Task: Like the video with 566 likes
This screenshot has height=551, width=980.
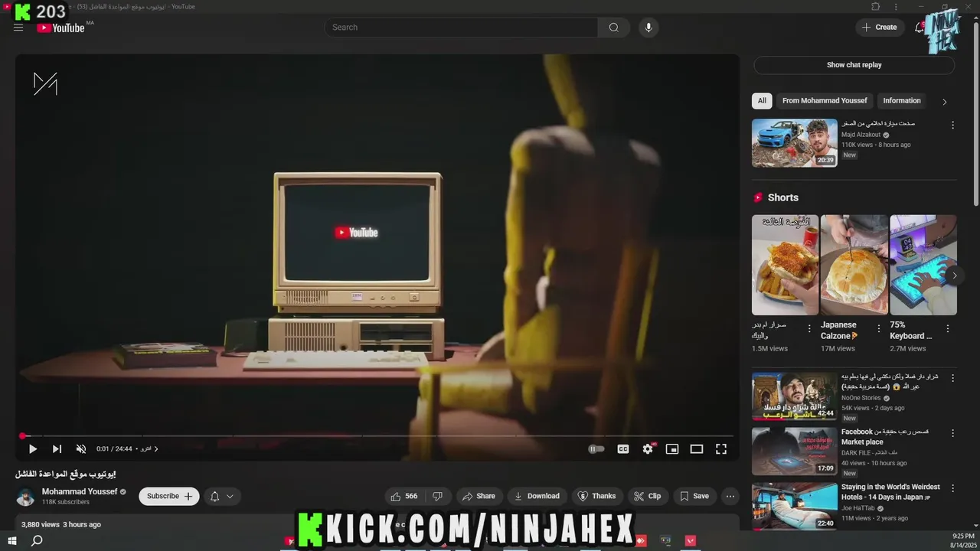Action: point(404,496)
